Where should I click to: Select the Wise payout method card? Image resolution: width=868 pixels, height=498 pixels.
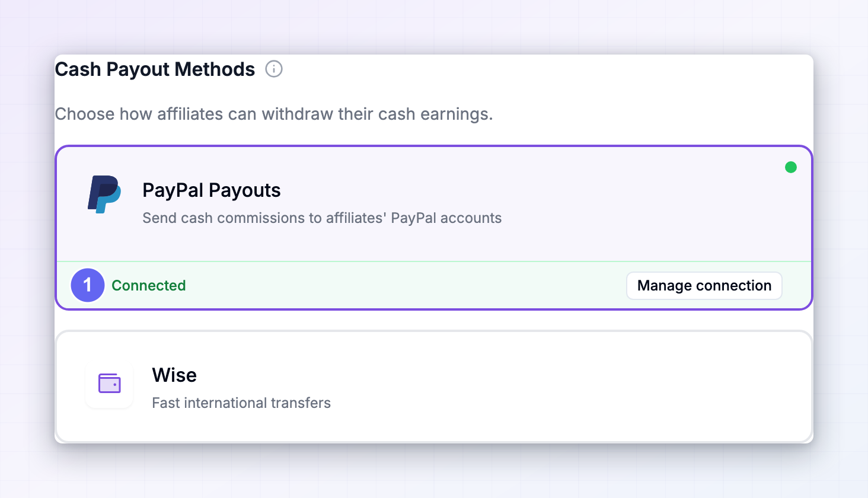(434, 387)
